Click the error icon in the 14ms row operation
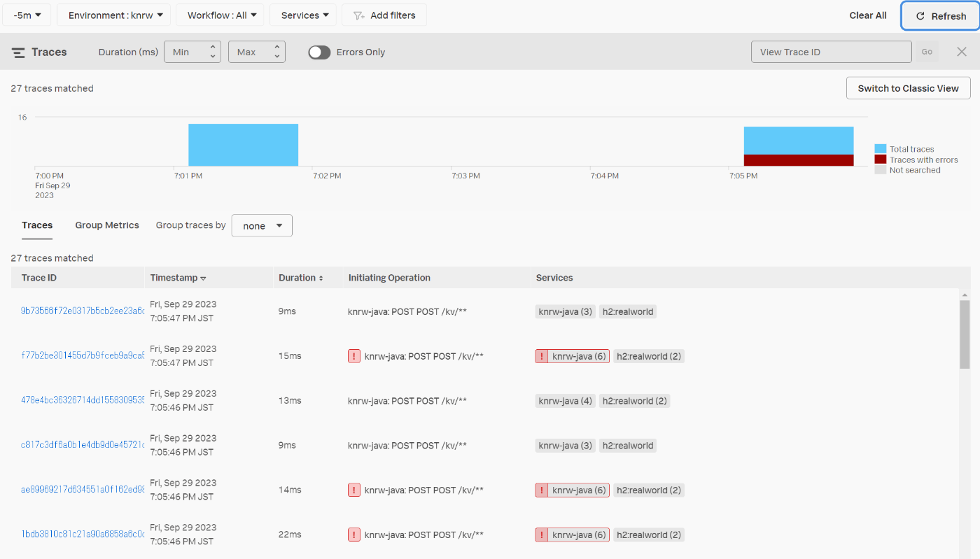980x559 pixels. pos(354,490)
